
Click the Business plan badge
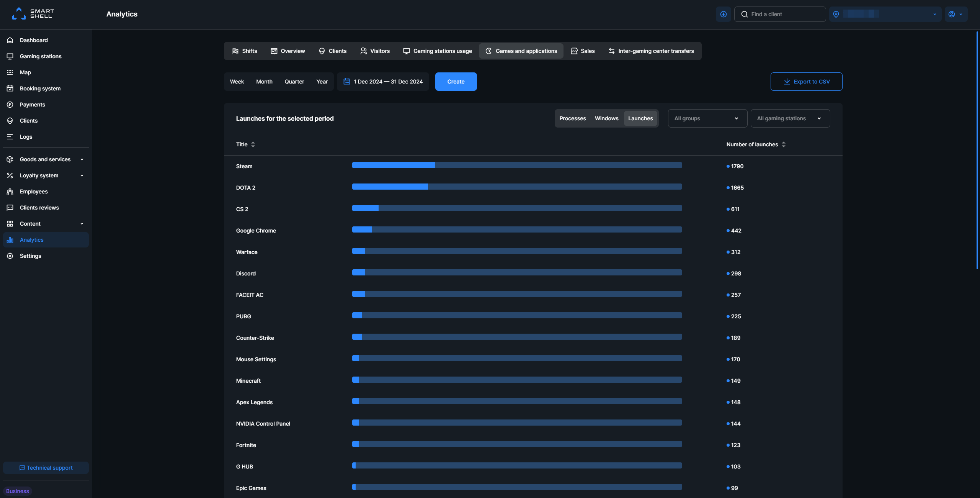tap(18, 491)
